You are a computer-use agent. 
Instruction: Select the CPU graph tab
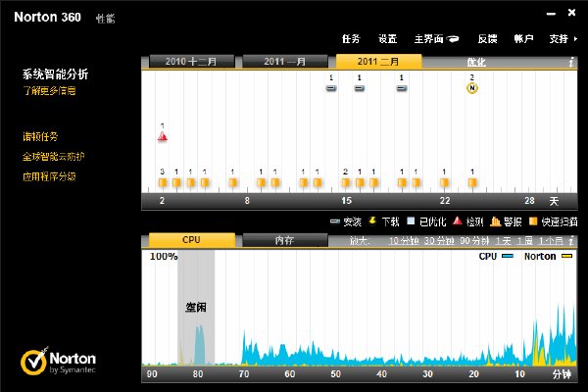(192, 240)
